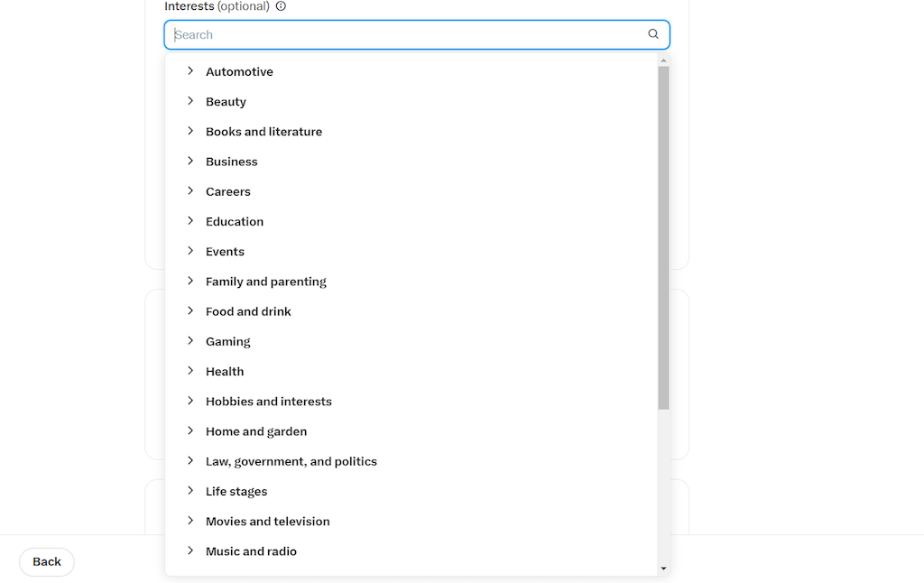Click the Back button
Viewport: 924px width, 583px height.
point(47,561)
